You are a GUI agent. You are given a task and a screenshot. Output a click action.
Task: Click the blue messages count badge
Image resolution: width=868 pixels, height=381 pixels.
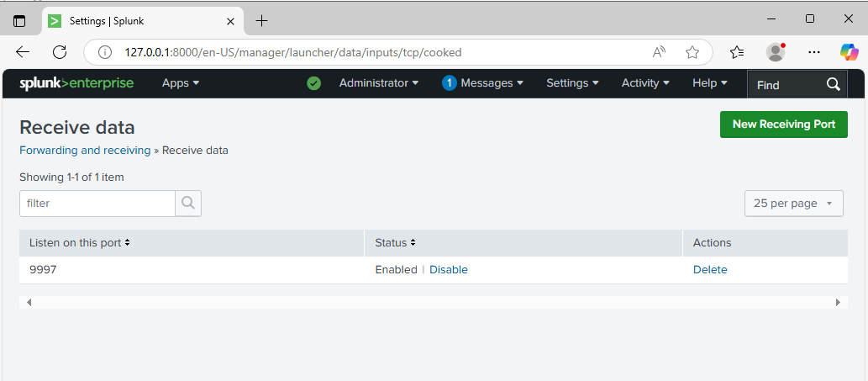click(x=449, y=83)
